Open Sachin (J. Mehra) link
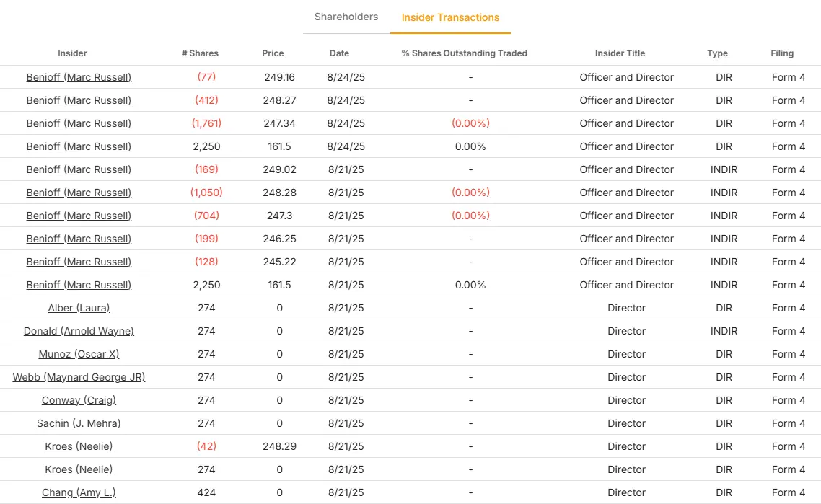This screenshot has width=821, height=504. [79, 423]
